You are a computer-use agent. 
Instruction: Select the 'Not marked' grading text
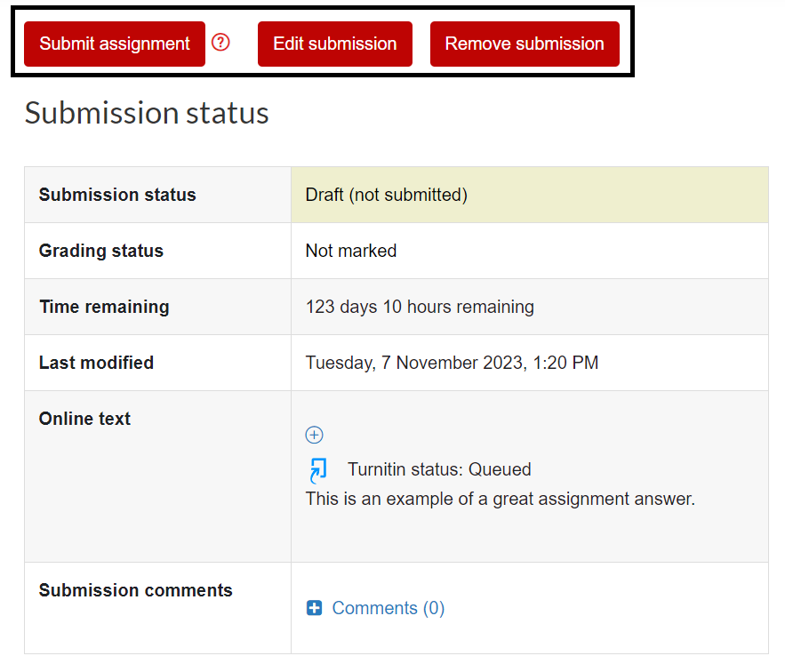[x=351, y=251]
